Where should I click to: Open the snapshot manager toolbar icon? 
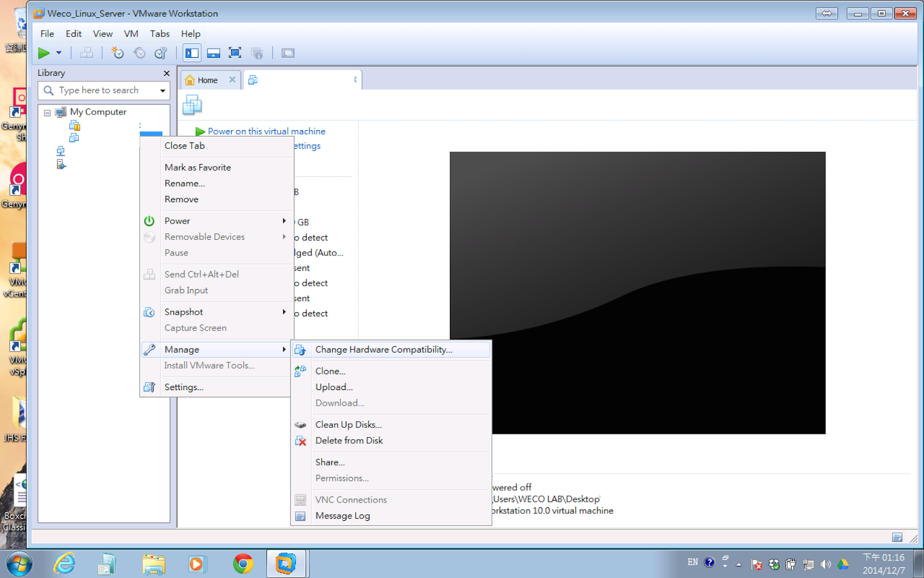point(161,53)
